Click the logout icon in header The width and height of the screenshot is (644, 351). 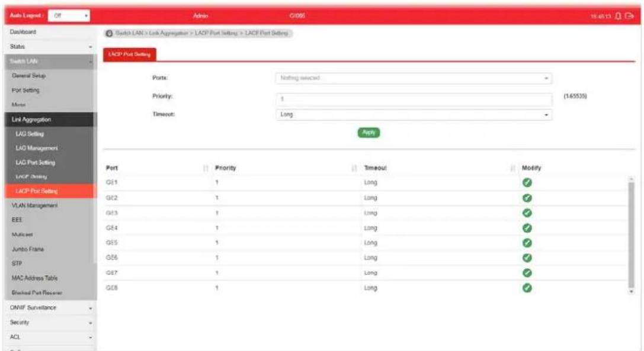(x=629, y=16)
